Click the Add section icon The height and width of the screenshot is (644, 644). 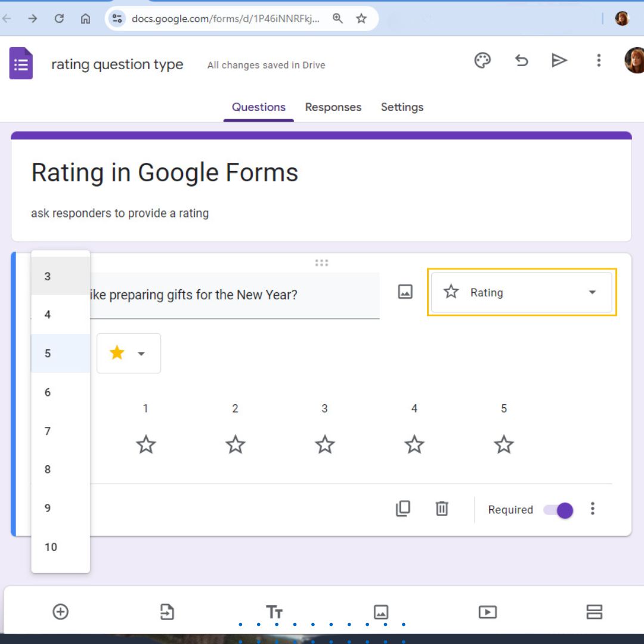tap(594, 611)
